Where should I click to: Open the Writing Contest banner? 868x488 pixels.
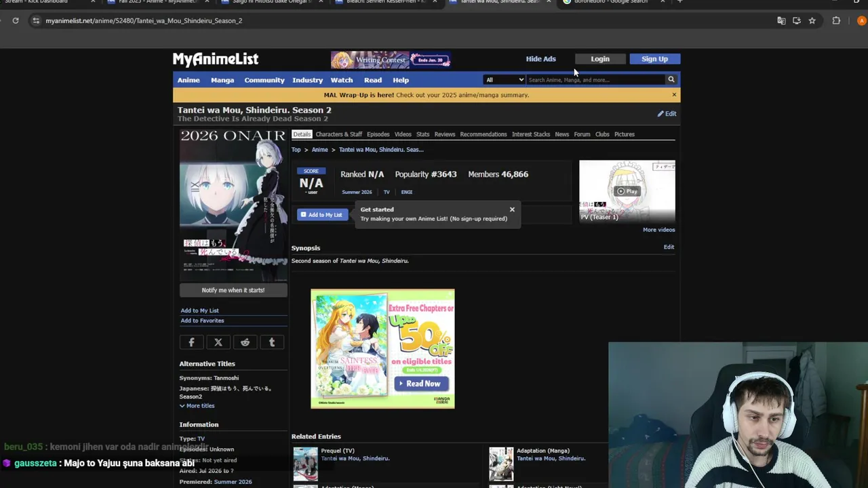tap(391, 60)
